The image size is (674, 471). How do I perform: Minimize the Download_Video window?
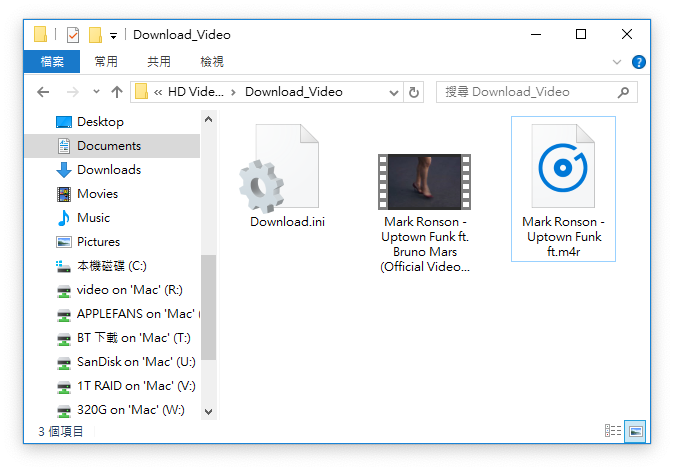pos(536,34)
